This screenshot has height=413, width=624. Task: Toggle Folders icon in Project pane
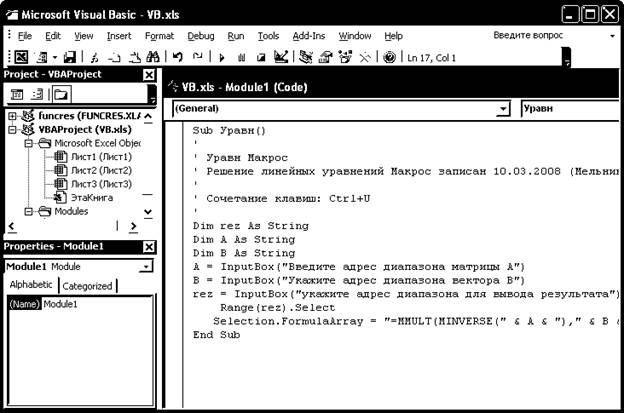[61, 95]
